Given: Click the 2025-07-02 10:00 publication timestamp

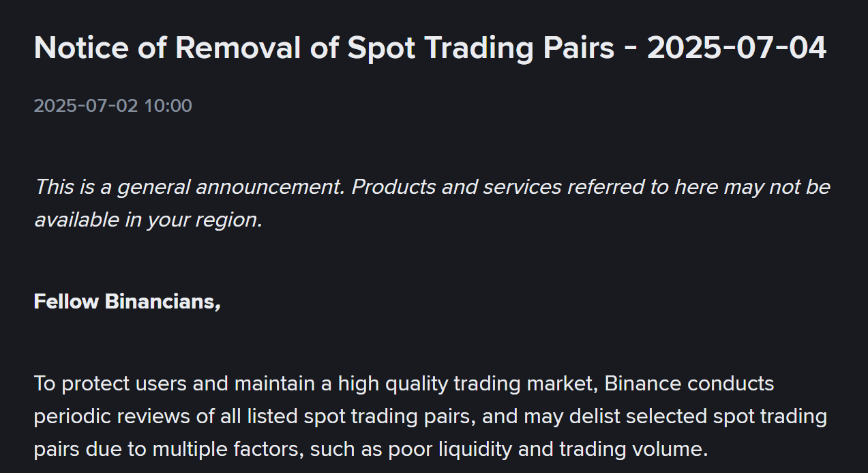Looking at the screenshot, I should point(113,106).
